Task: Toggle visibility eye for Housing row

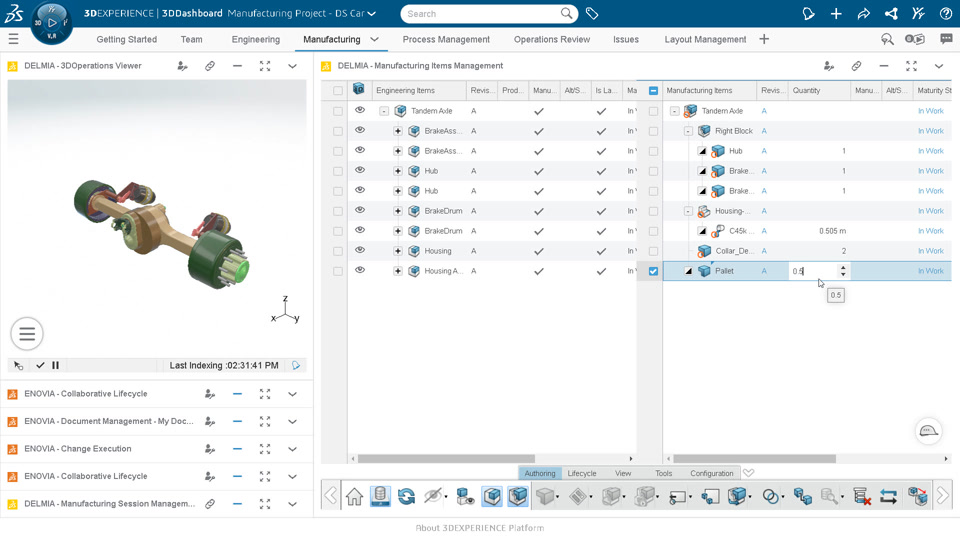Action: pos(359,250)
